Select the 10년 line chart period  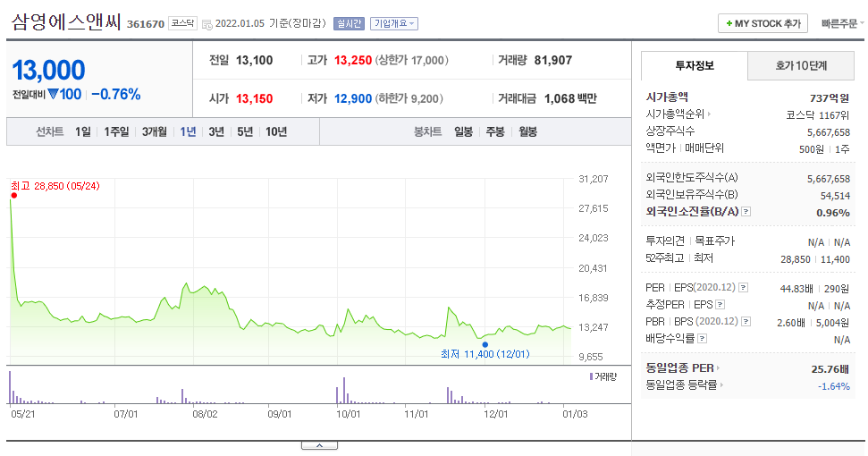(276, 131)
